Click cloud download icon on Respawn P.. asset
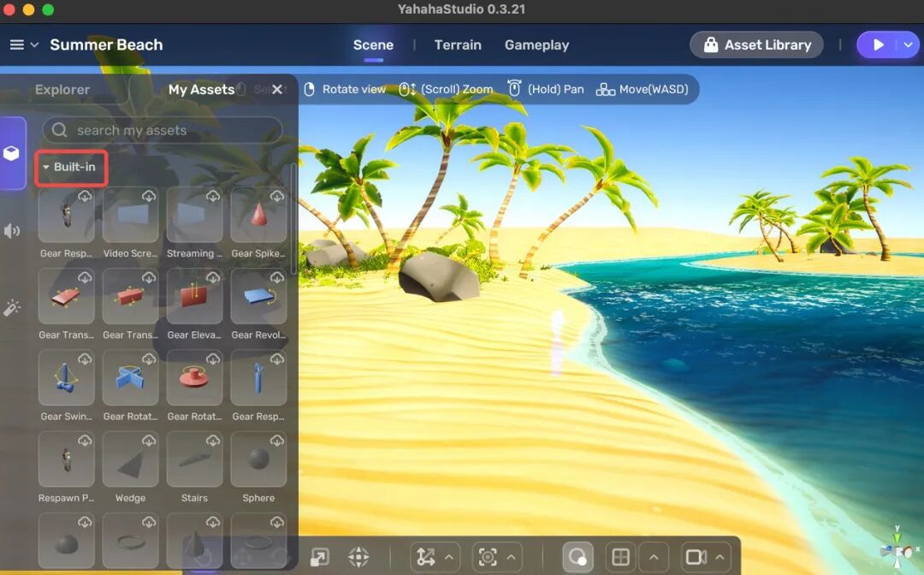Screen dimensions: 924x575 click(85, 440)
